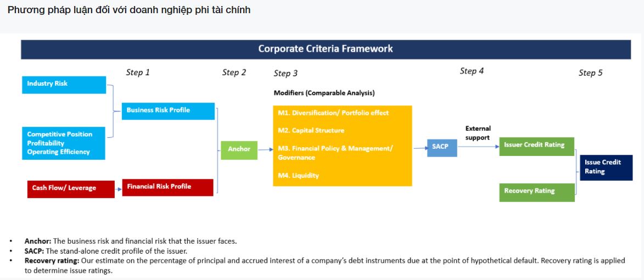Click the Competitive Position Profitability box
644x280 pixels.
(x=64, y=143)
